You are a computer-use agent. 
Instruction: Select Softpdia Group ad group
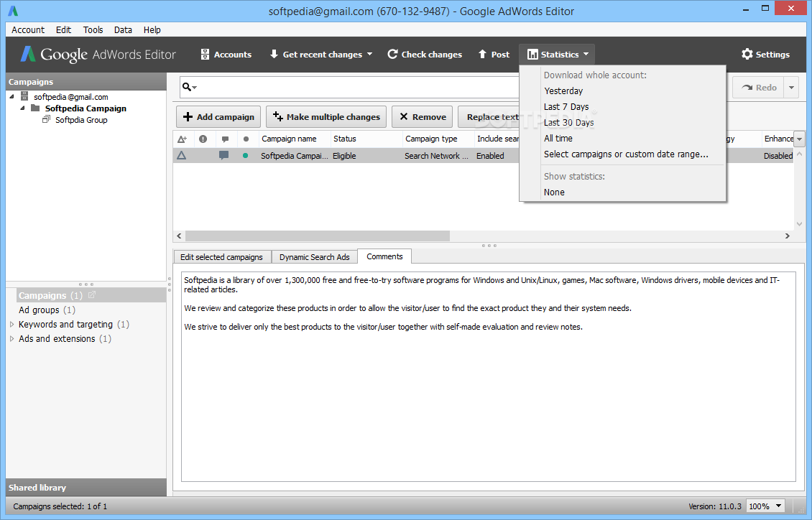pos(81,120)
